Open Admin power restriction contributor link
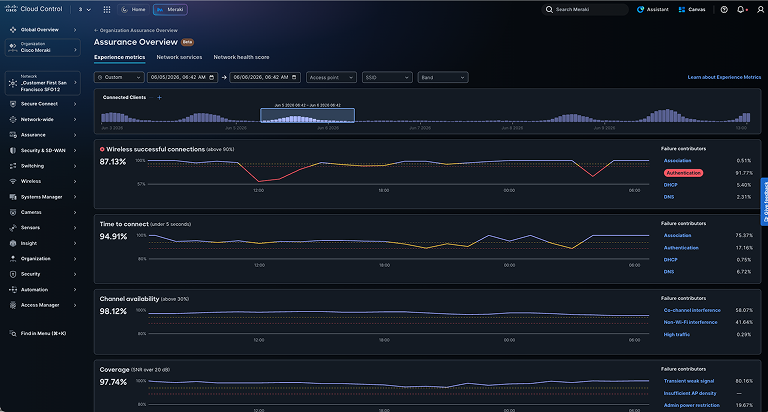This screenshot has width=768, height=412. tap(692, 406)
